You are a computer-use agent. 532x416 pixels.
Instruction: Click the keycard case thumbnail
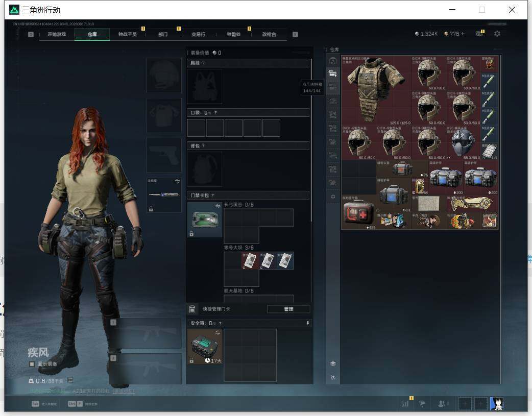tap(205, 220)
